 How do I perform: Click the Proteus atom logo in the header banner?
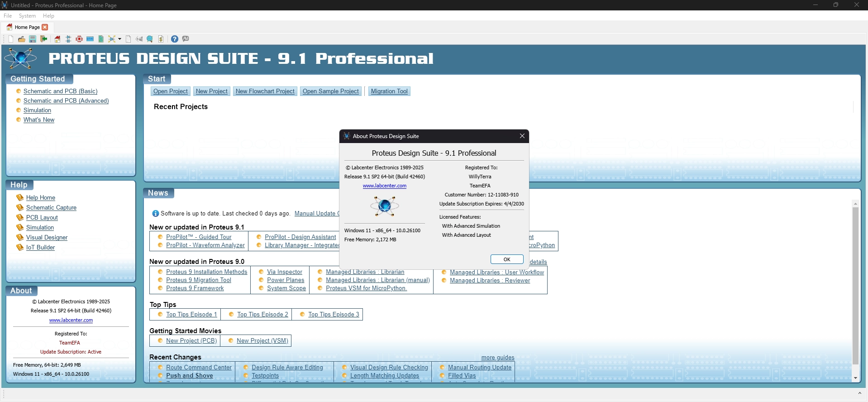coord(20,58)
